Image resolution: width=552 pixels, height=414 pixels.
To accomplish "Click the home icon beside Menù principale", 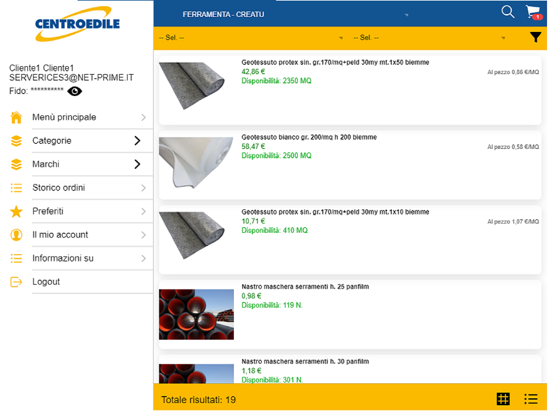I will [x=16, y=117].
